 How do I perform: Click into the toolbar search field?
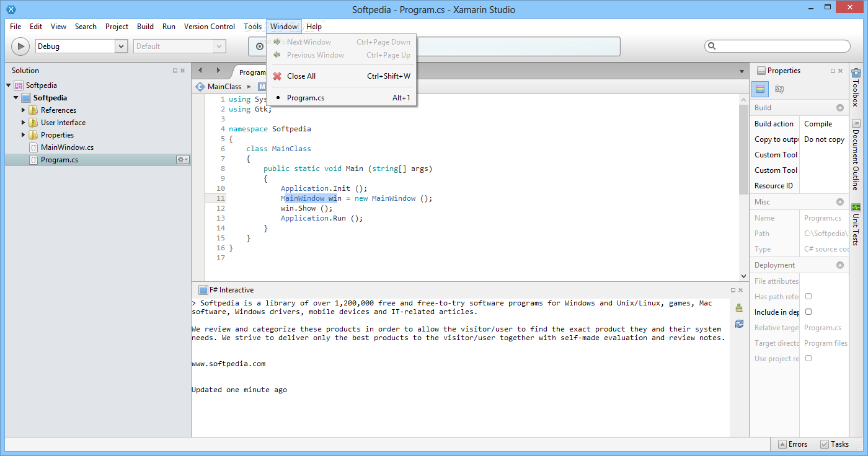[x=777, y=46]
